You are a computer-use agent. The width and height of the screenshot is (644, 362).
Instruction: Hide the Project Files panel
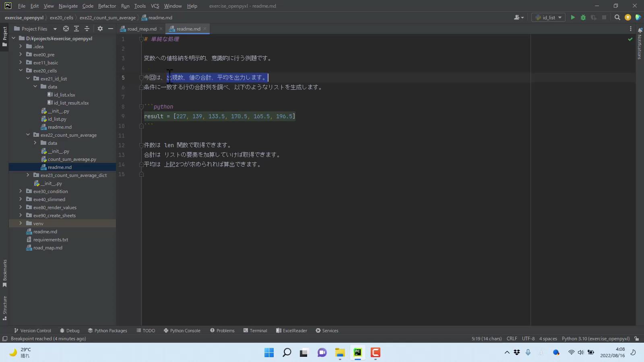pyautogui.click(x=111, y=29)
